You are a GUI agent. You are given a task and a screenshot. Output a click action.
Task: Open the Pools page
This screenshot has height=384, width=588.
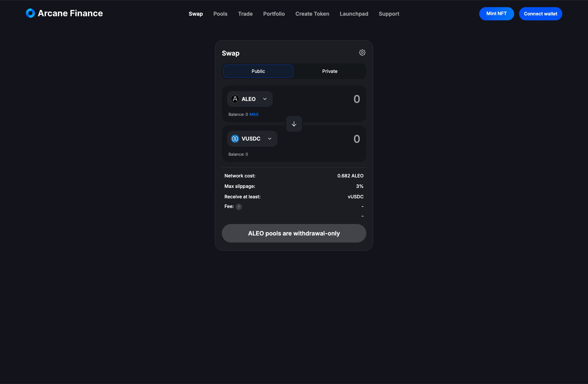[220, 14]
